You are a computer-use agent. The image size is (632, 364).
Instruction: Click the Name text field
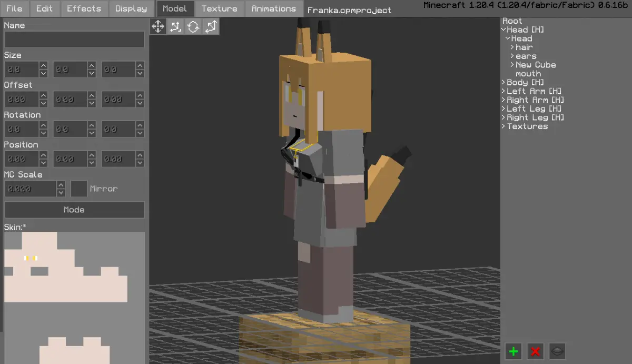(x=74, y=40)
